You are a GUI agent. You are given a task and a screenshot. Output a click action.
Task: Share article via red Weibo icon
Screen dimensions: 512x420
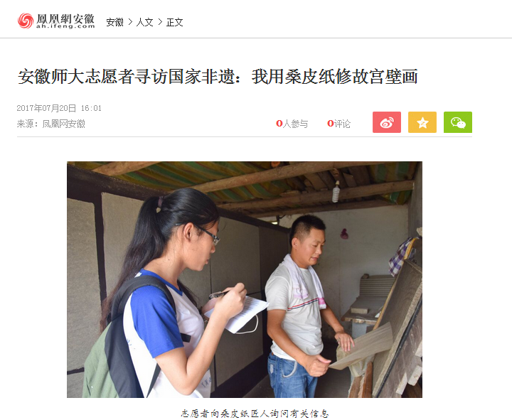(x=387, y=122)
